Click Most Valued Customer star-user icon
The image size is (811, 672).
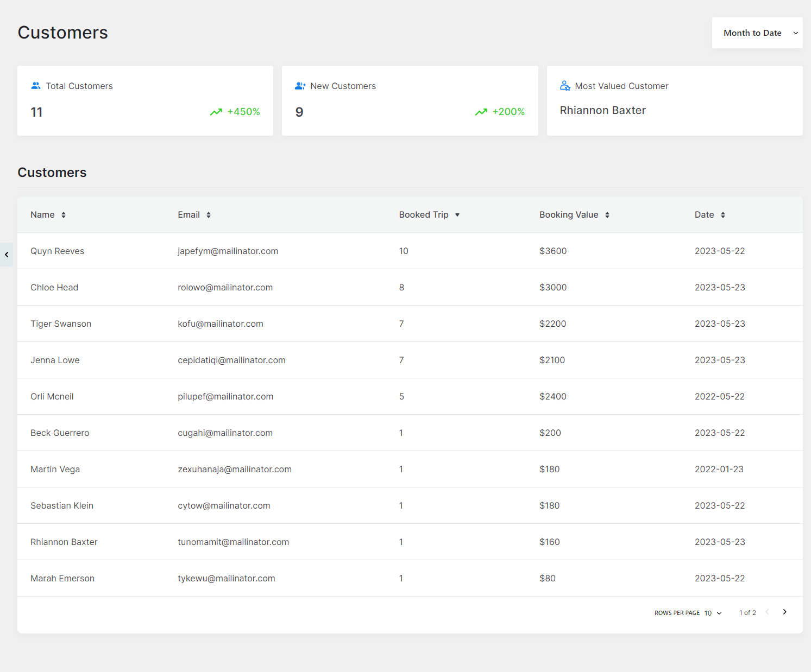565,86
